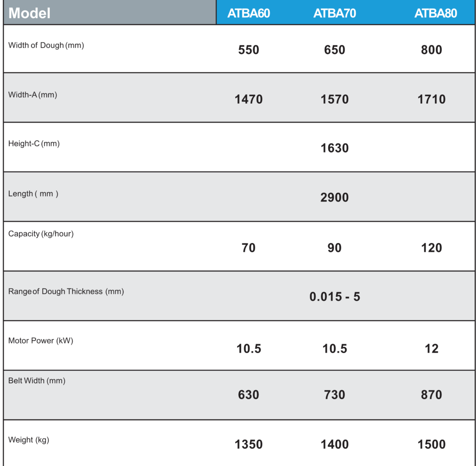Click the 550 dough width value

click(x=249, y=50)
